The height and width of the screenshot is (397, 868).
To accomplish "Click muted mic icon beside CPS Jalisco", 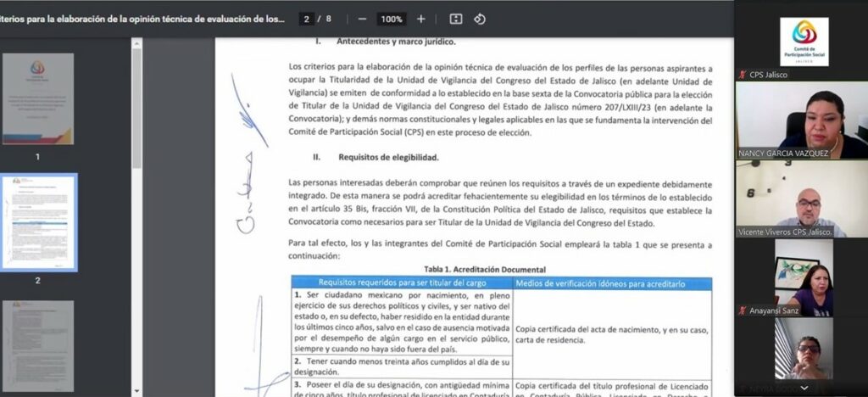I will point(743,75).
